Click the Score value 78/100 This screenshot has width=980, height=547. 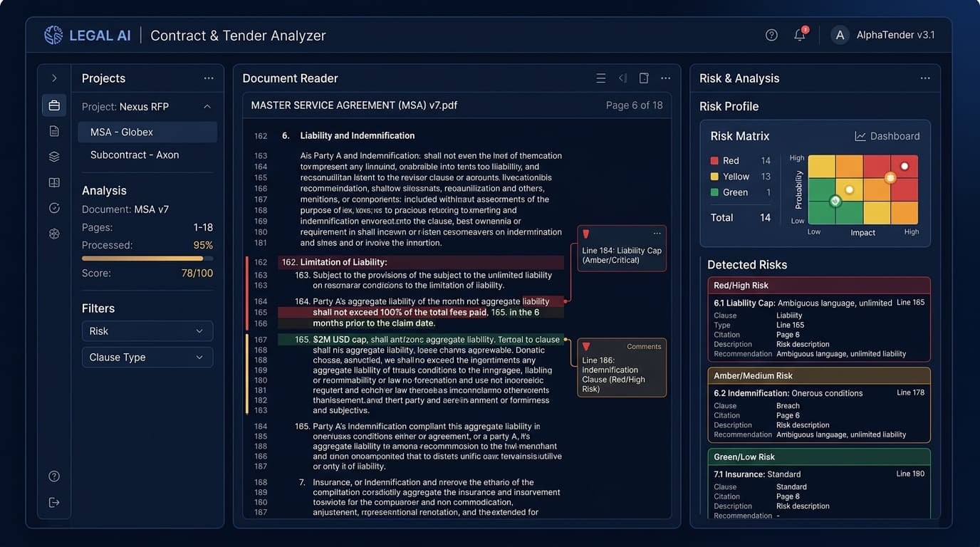click(x=197, y=273)
